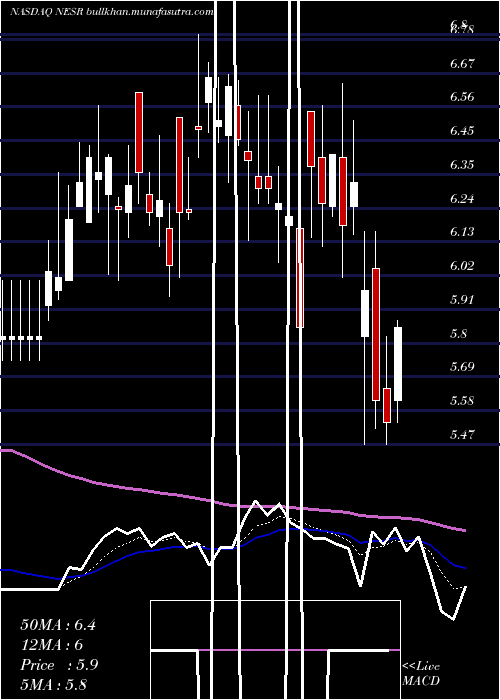
Task: Click the 5.58 price axis label
Action: click(x=462, y=401)
